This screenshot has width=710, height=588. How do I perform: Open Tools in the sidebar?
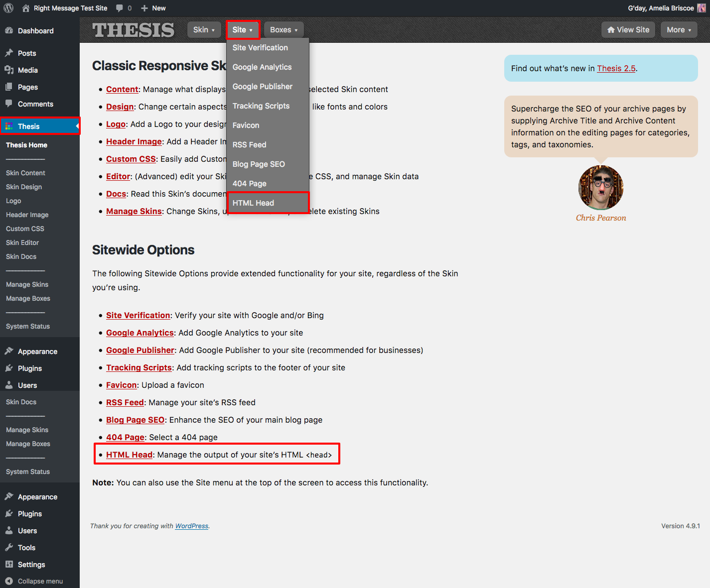[40, 547]
